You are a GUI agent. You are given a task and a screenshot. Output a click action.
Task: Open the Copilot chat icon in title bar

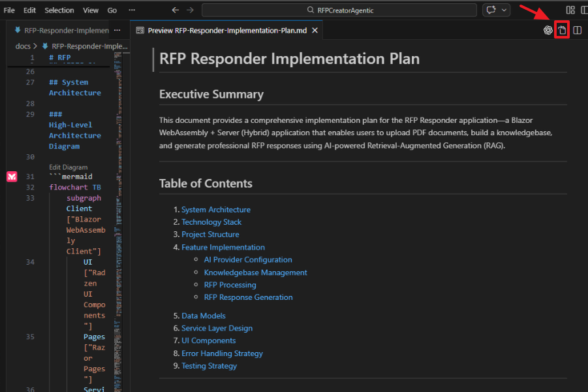pyautogui.click(x=490, y=10)
